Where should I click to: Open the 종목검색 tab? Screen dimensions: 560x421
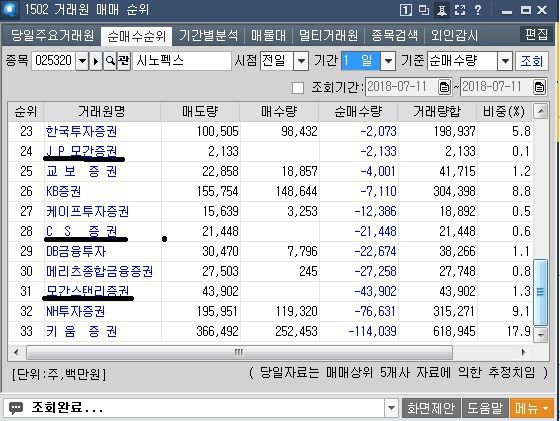394,35
